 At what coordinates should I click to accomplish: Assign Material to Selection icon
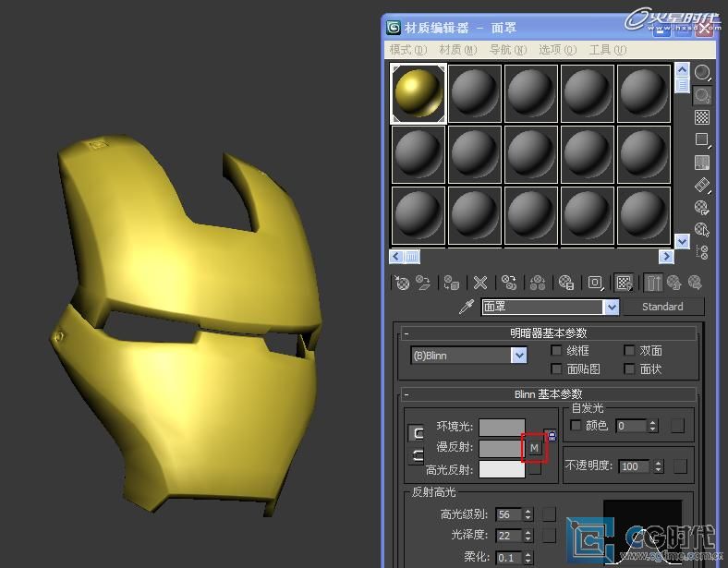pyautogui.click(x=451, y=283)
